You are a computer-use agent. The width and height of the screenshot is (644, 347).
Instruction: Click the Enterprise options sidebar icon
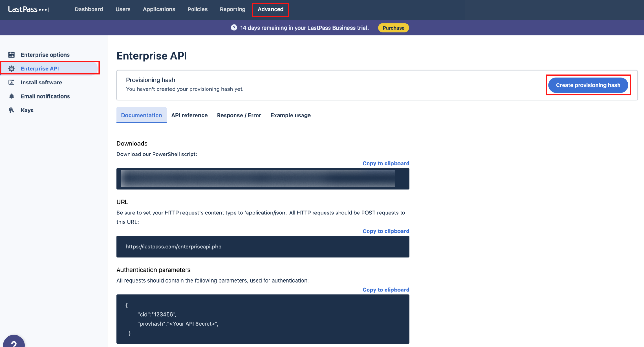click(12, 55)
